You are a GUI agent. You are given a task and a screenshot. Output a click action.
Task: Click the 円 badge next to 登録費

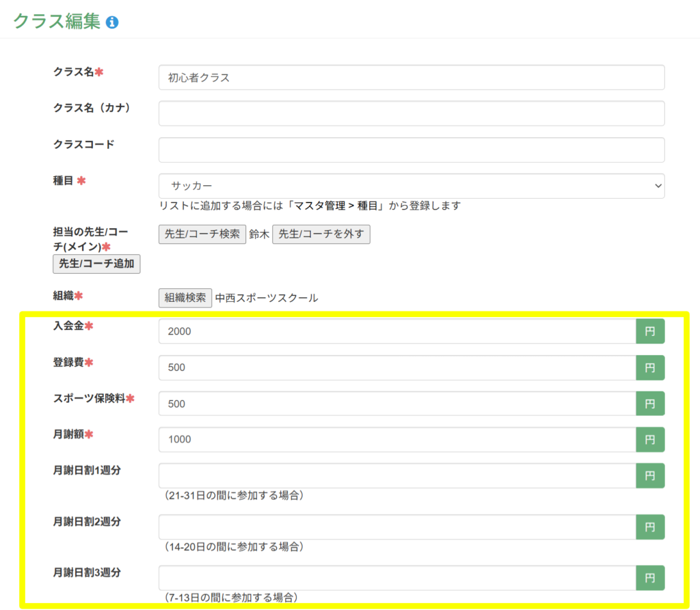tap(649, 368)
